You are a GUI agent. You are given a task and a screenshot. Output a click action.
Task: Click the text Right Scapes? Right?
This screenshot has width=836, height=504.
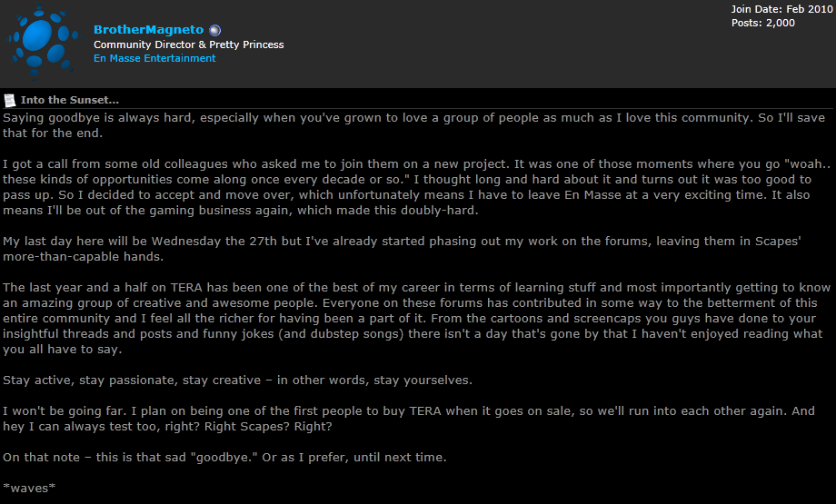point(268,427)
